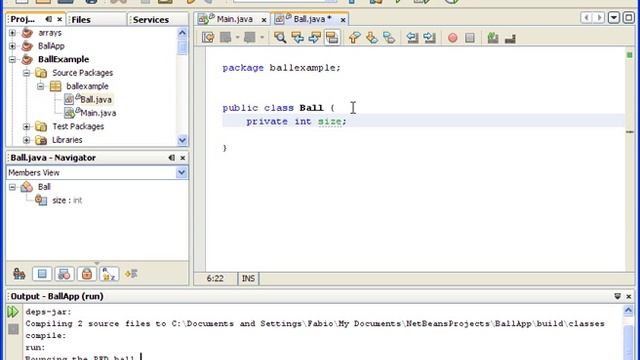The image size is (640, 360).
Task: Open the forward navigation history dropdown arrow
Action: click(x=262, y=38)
